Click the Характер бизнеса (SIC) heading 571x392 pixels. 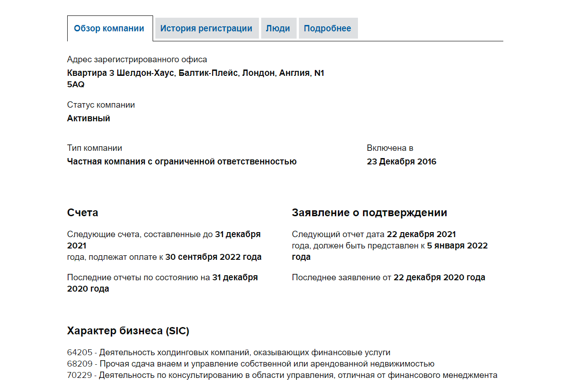tap(128, 331)
